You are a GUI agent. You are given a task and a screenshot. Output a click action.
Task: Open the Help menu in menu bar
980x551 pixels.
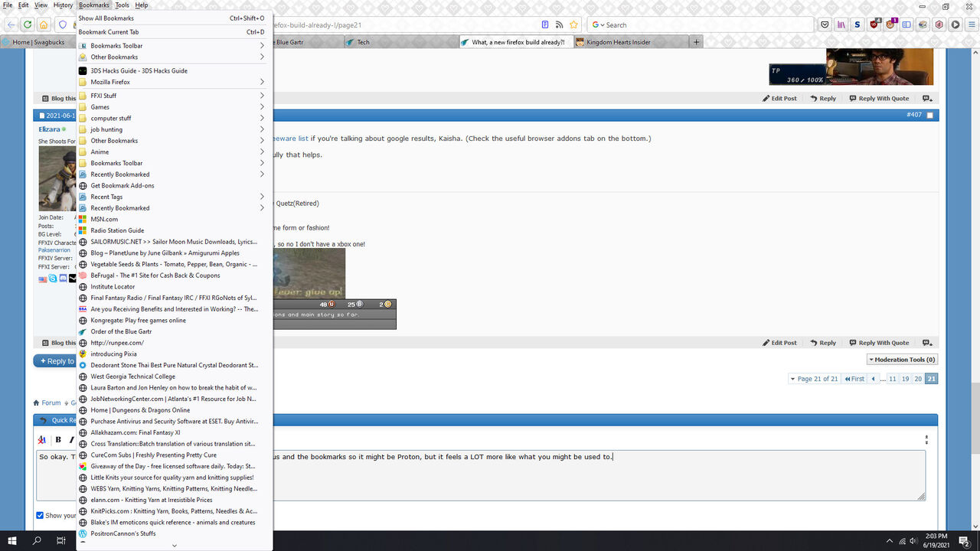[x=142, y=5]
